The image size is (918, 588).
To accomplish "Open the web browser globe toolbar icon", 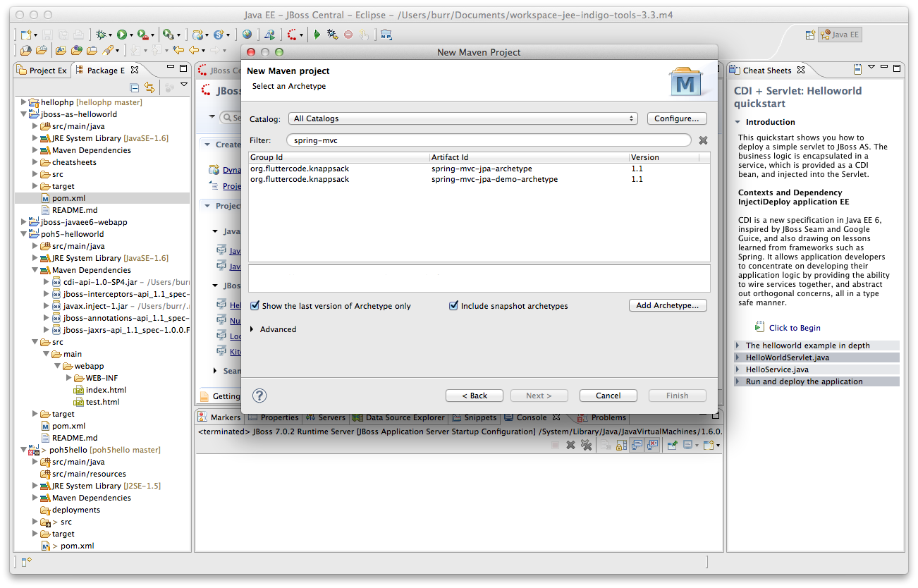I will click(247, 35).
